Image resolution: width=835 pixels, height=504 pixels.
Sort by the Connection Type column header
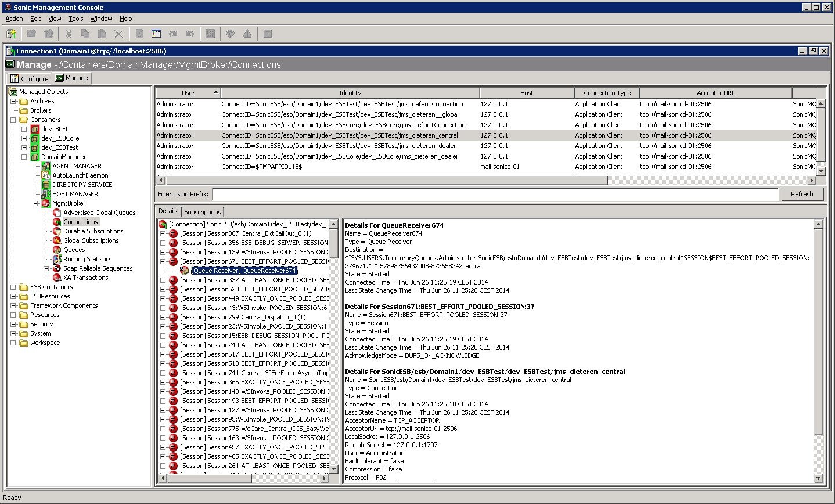coord(607,93)
